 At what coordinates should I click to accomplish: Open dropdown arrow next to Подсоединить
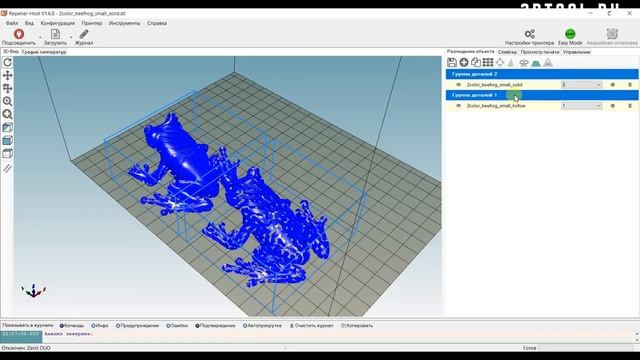pyautogui.click(x=40, y=37)
